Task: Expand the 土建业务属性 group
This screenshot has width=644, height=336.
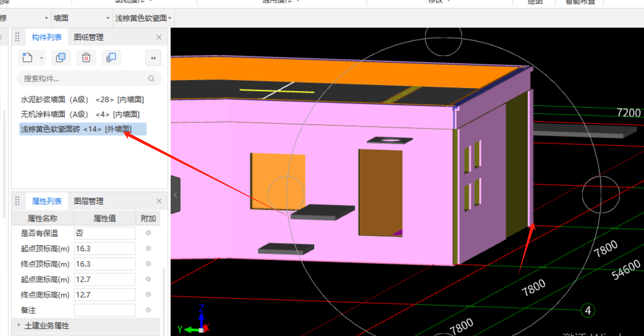Action: [19, 325]
